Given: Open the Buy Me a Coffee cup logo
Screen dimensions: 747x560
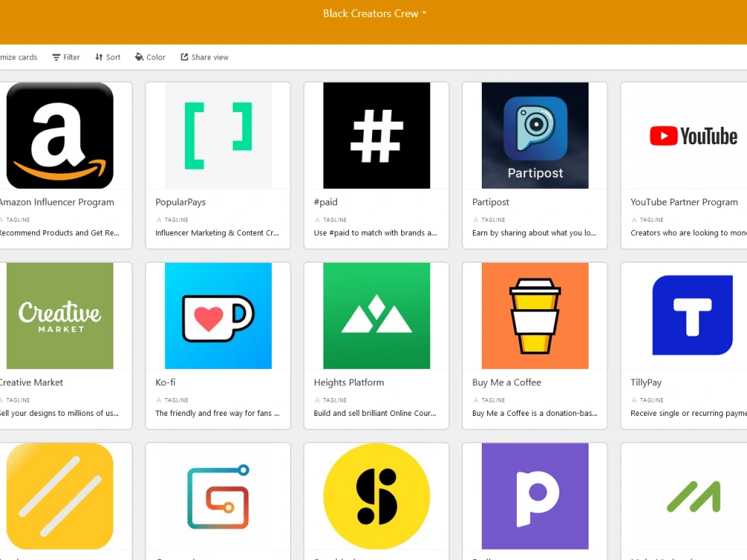Looking at the screenshot, I should tap(535, 316).
